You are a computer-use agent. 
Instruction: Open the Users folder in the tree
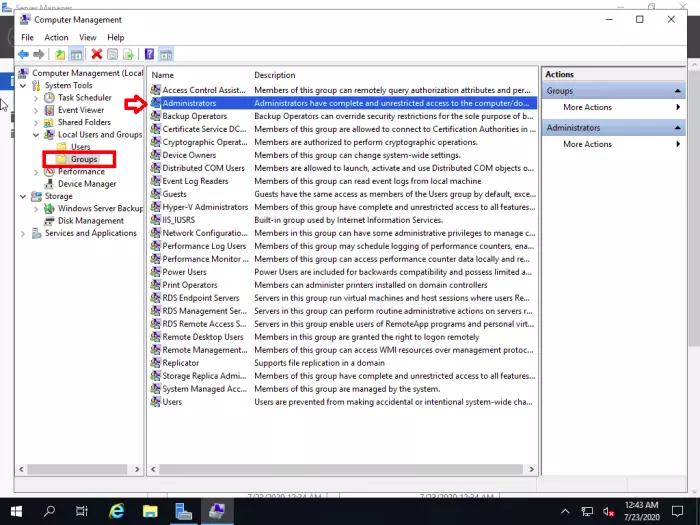[80, 146]
